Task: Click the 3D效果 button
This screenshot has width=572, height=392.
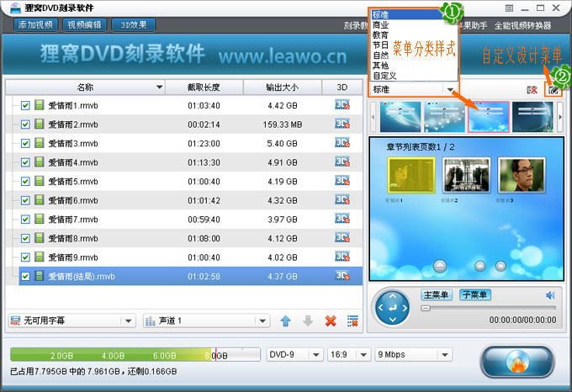Action: 134,24
